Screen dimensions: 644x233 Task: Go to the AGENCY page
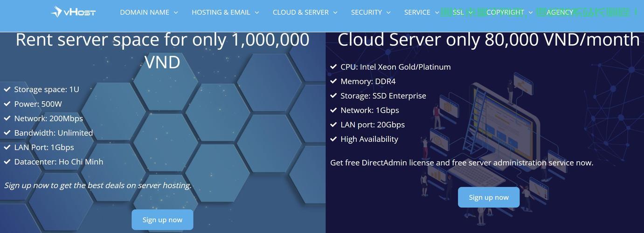click(560, 13)
